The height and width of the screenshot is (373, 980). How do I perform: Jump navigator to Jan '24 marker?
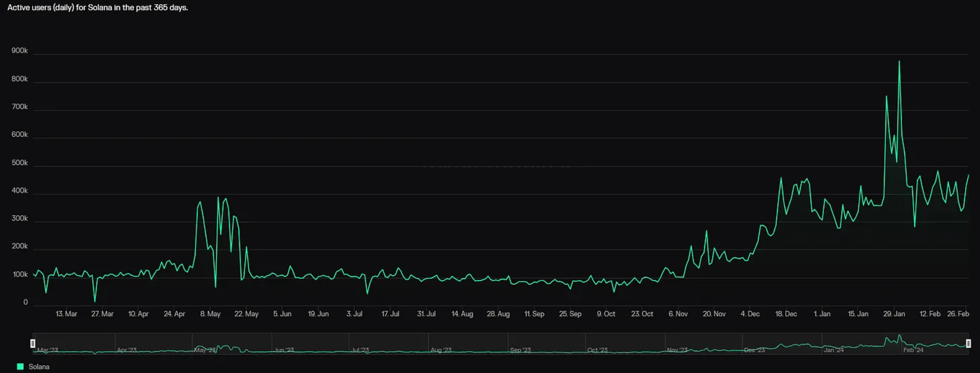834,350
